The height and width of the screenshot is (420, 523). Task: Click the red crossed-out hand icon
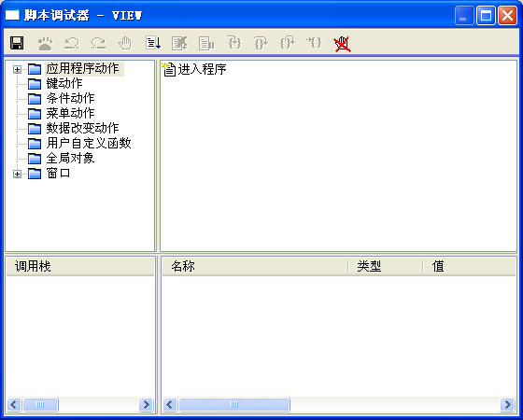(x=342, y=44)
